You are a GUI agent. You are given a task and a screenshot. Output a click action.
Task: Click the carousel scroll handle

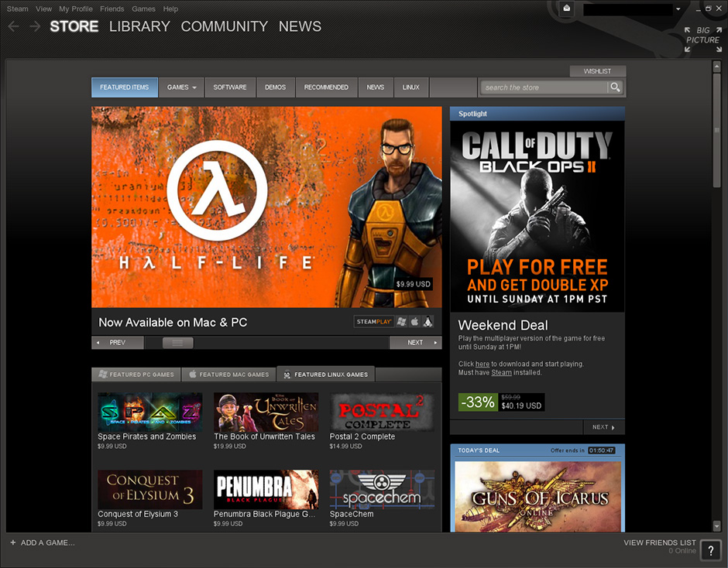178,343
